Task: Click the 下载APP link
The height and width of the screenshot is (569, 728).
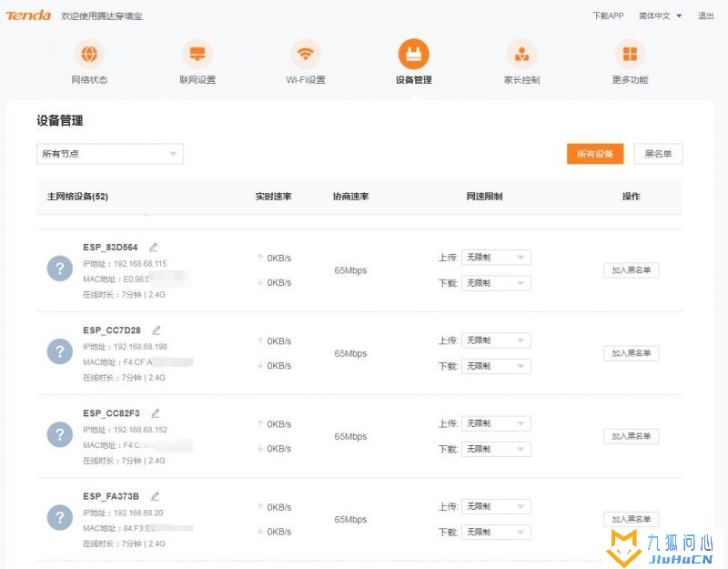Action: (x=608, y=15)
